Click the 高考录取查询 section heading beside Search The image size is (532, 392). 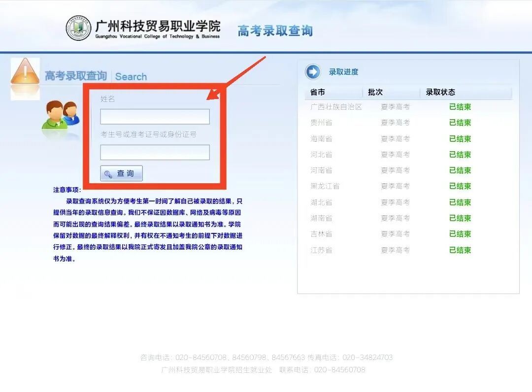click(76, 76)
